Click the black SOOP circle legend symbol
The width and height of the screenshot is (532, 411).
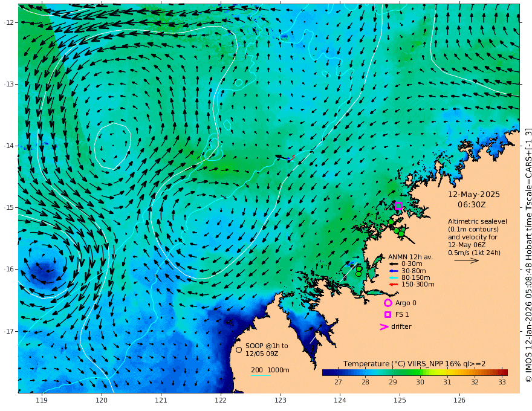pos(239,349)
